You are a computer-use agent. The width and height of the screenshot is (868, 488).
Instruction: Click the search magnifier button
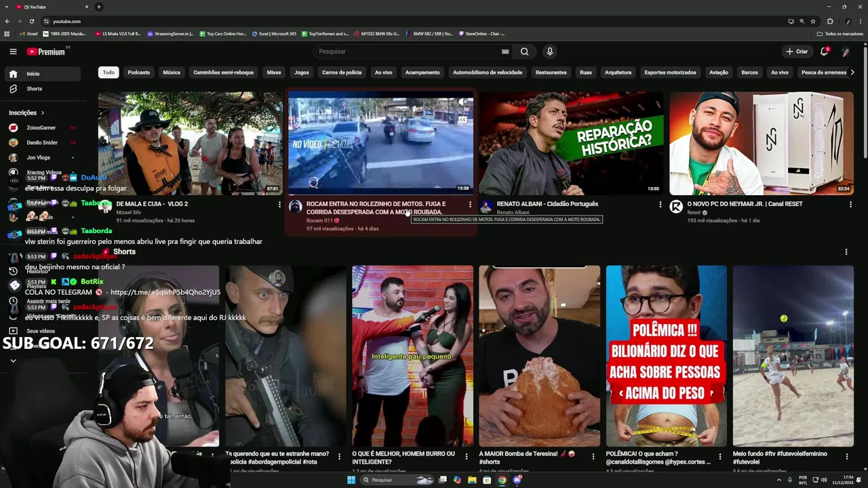524,52
